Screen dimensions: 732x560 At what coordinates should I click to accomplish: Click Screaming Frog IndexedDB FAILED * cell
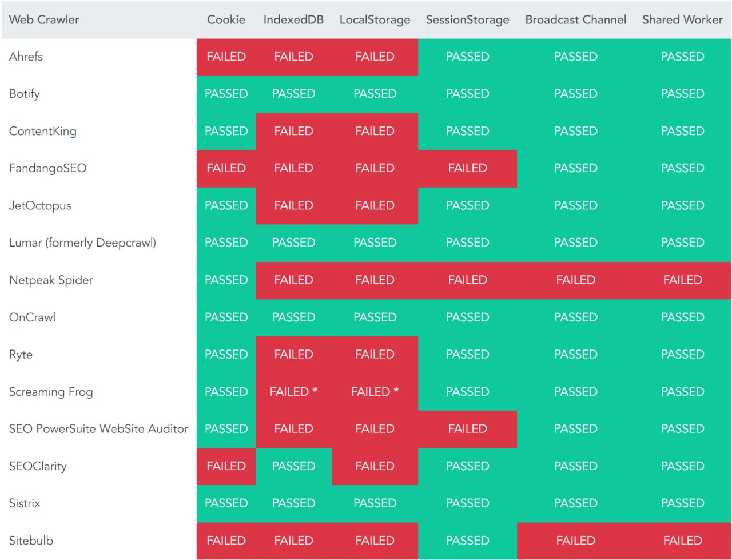point(293,391)
